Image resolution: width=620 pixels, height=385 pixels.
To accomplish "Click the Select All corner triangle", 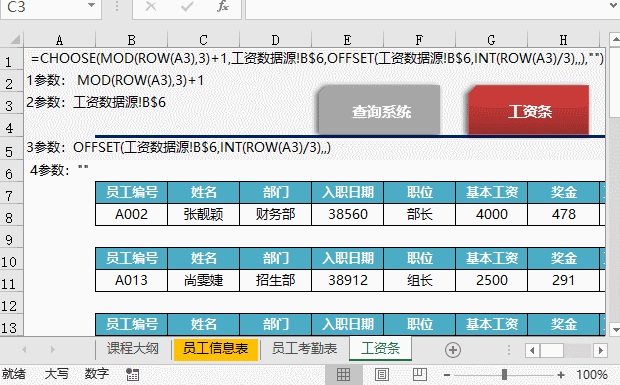I will 15,39.
